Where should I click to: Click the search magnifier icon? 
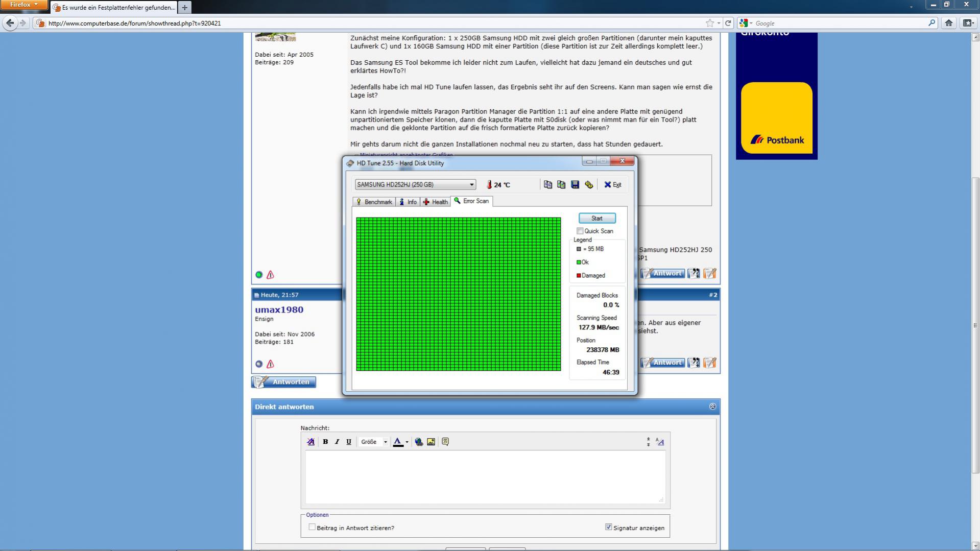pyautogui.click(x=931, y=23)
